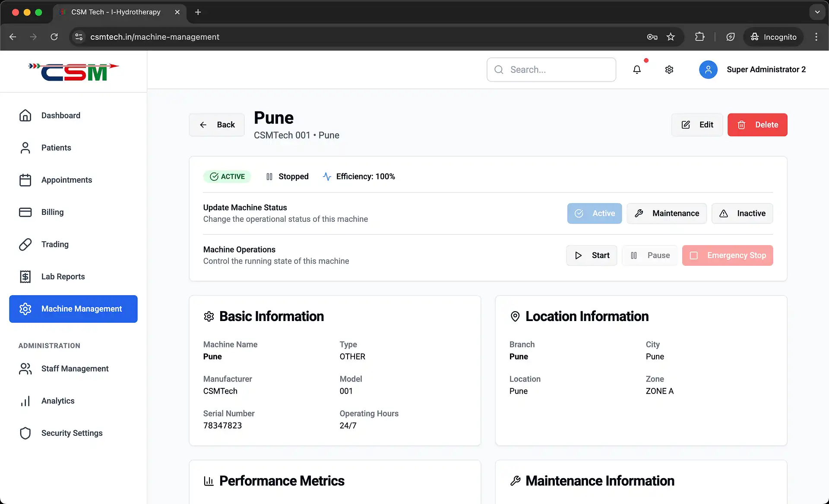829x504 pixels.
Task: Open Trading section
Action: pyautogui.click(x=73, y=244)
